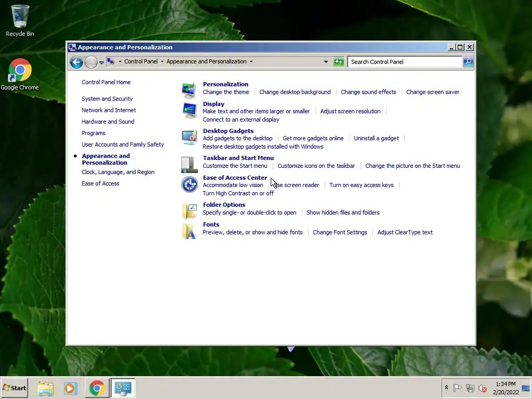Click Uninstall a gadget link
The width and height of the screenshot is (532, 399).
pos(376,138)
